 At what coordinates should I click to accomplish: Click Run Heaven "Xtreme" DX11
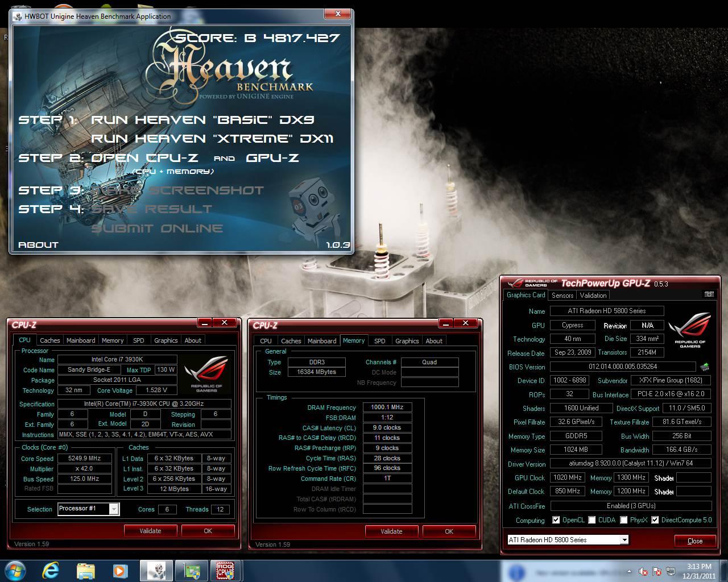pyautogui.click(x=212, y=138)
